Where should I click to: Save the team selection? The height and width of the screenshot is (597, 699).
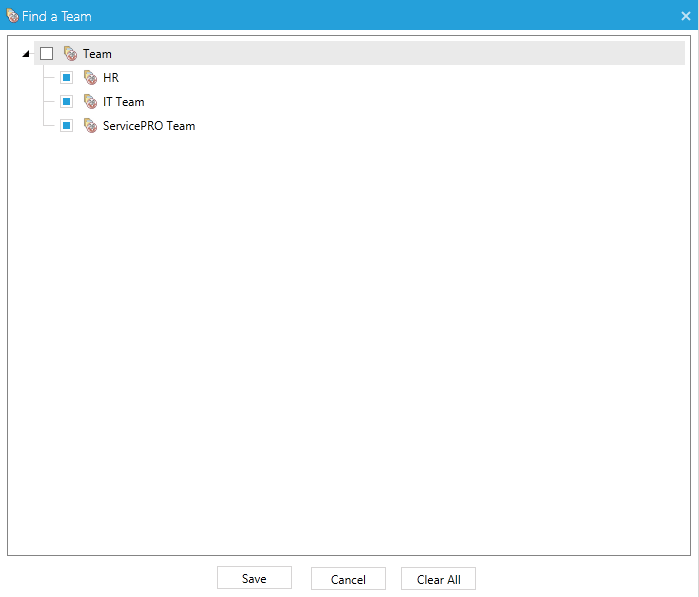254,578
